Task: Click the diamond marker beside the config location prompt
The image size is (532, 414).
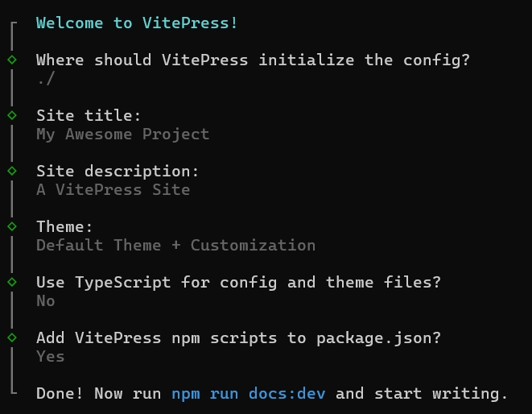Action: point(12,60)
